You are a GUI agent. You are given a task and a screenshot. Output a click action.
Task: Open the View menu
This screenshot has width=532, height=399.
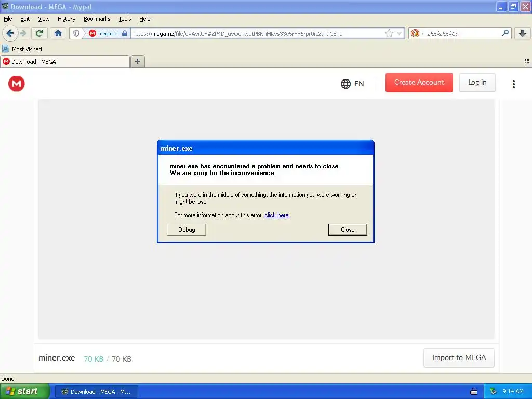44,19
